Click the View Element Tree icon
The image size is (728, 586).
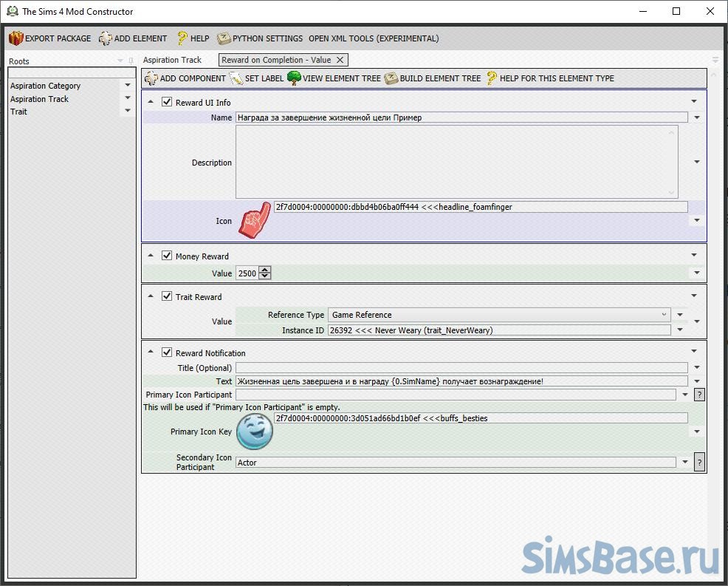pyautogui.click(x=294, y=78)
